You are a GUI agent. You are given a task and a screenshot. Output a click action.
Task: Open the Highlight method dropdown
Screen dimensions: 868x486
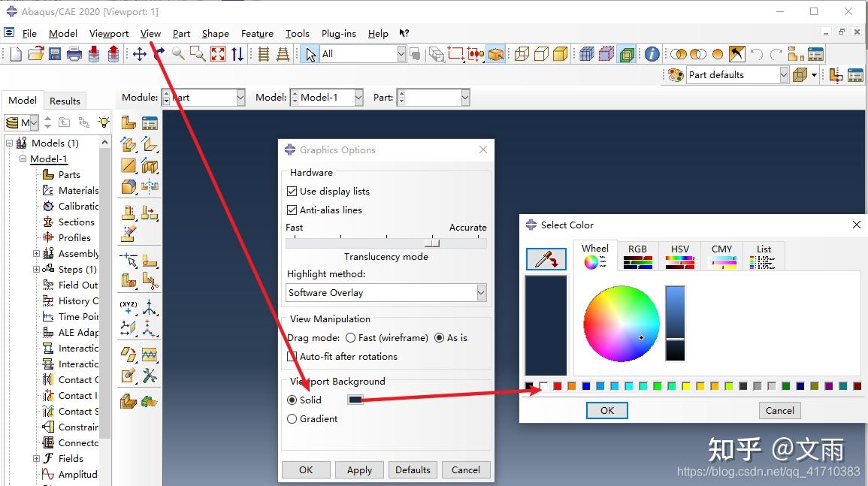tap(481, 292)
